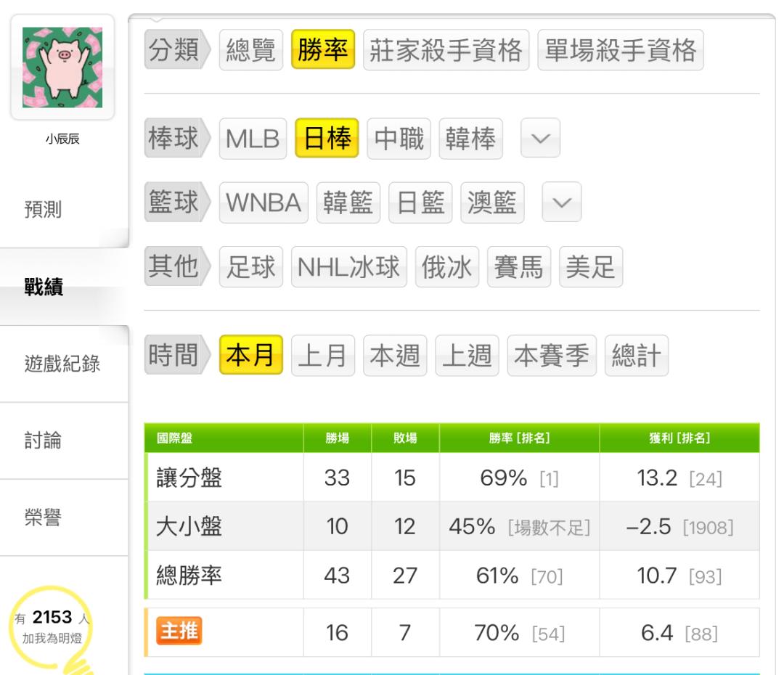Choose 莊家殺手資格 category
The image size is (784, 675).
tap(446, 50)
